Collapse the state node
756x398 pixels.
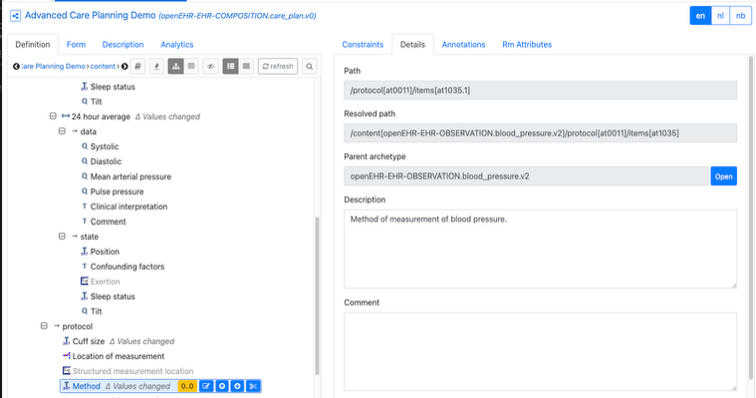[x=62, y=236]
